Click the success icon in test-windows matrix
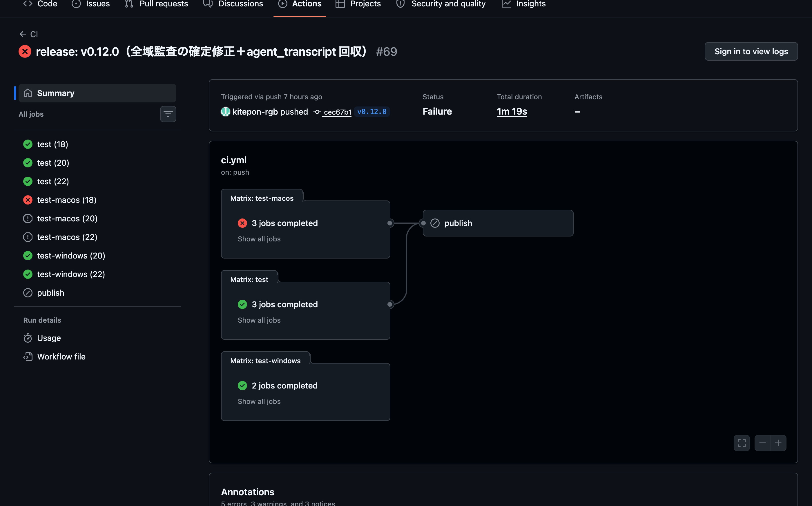Image resolution: width=812 pixels, height=506 pixels. pyautogui.click(x=242, y=386)
